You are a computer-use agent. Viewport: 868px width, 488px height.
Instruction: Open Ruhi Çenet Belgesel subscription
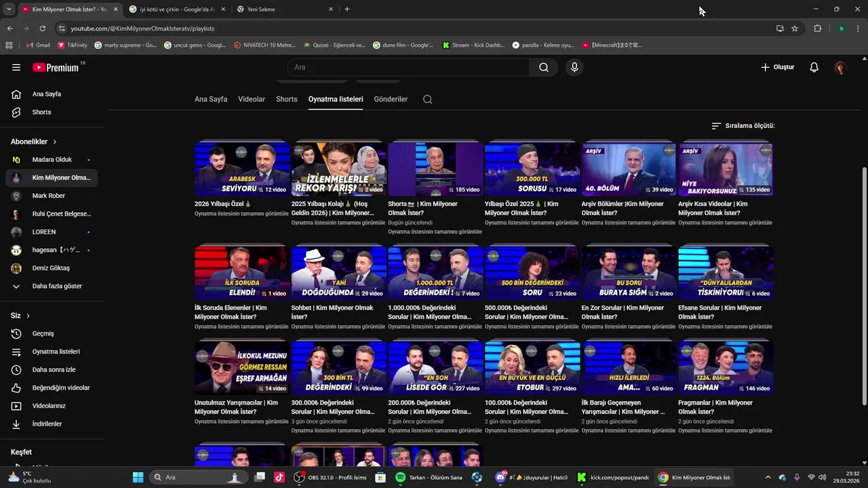pyautogui.click(x=52, y=214)
